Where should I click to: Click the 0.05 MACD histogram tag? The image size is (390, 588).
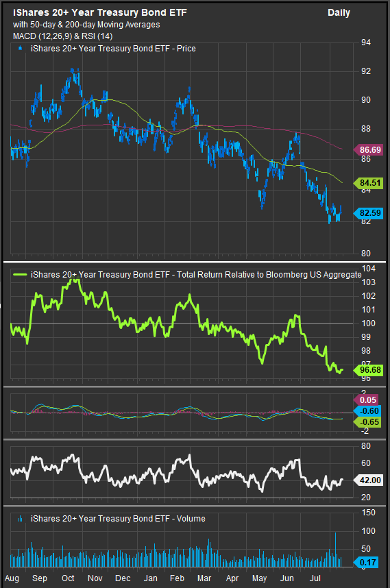[x=366, y=400]
